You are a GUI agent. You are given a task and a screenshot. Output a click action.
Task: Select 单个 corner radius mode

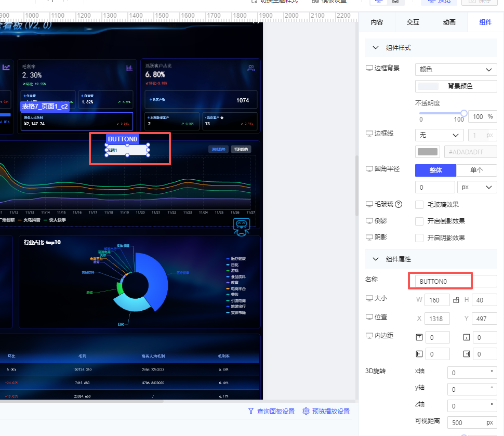point(476,170)
